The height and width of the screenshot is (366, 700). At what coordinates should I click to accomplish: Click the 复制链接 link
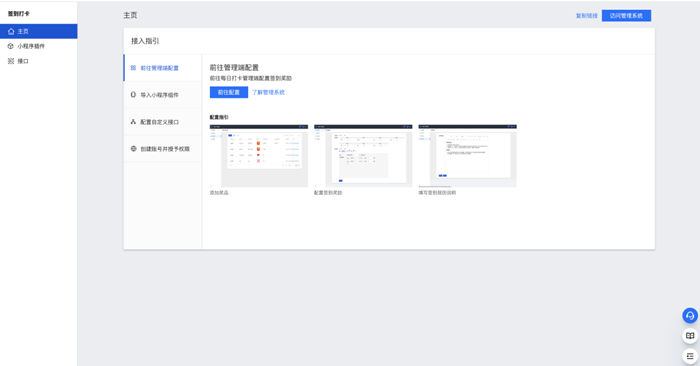587,16
